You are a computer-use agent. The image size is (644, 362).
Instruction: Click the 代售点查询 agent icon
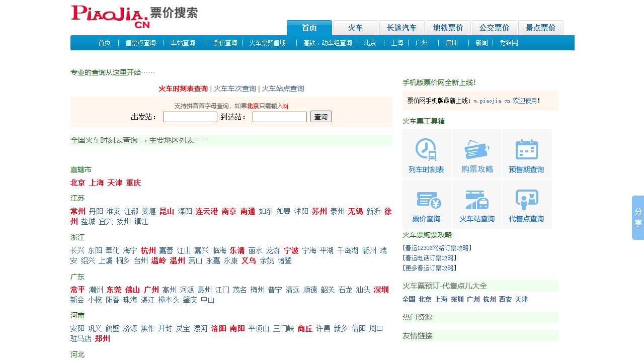tap(526, 200)
